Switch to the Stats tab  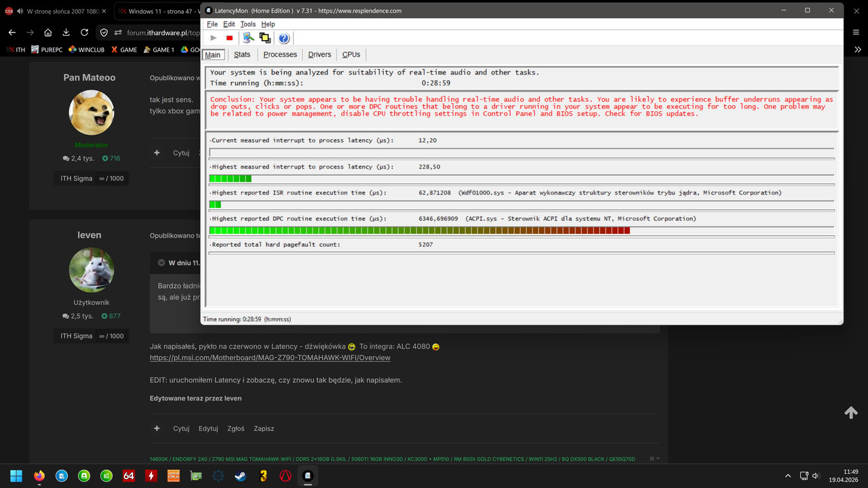[x=242, y=55]
